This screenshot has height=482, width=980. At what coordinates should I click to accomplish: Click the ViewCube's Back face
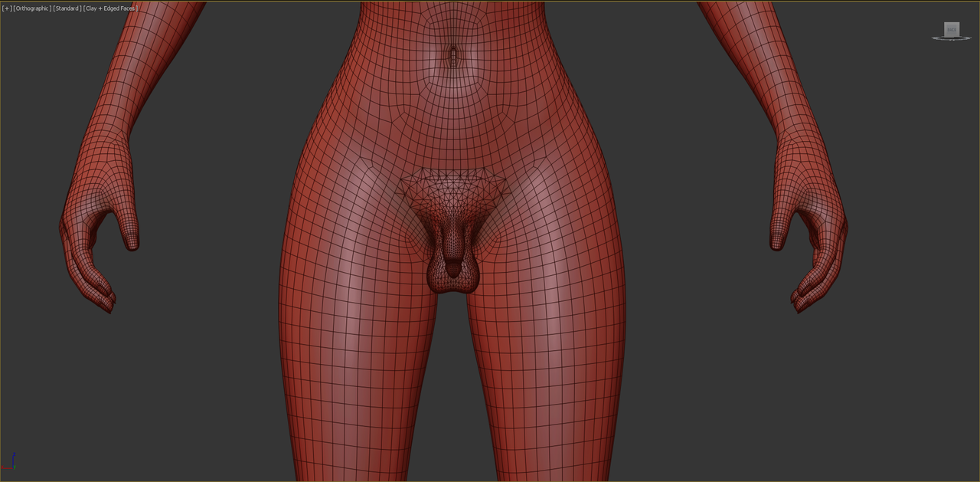(x=951, y=29)
